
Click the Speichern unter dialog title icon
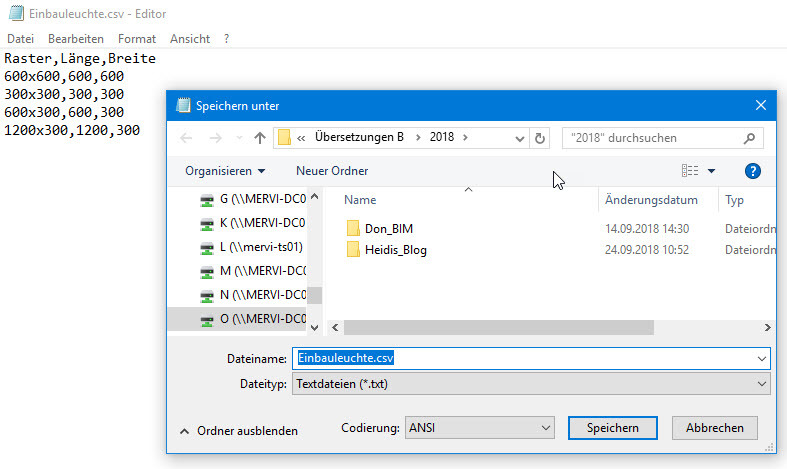click(x=183, y=105)
